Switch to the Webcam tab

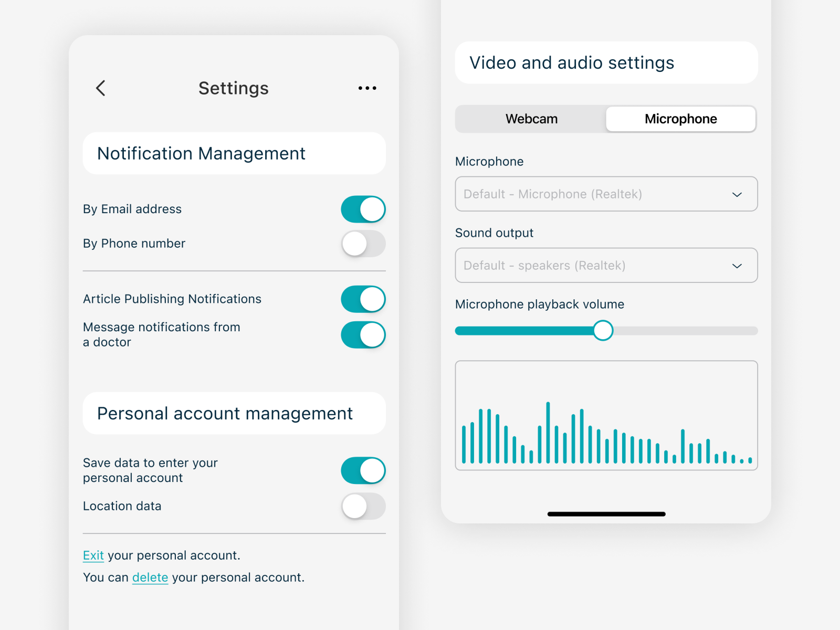(531, 119)
